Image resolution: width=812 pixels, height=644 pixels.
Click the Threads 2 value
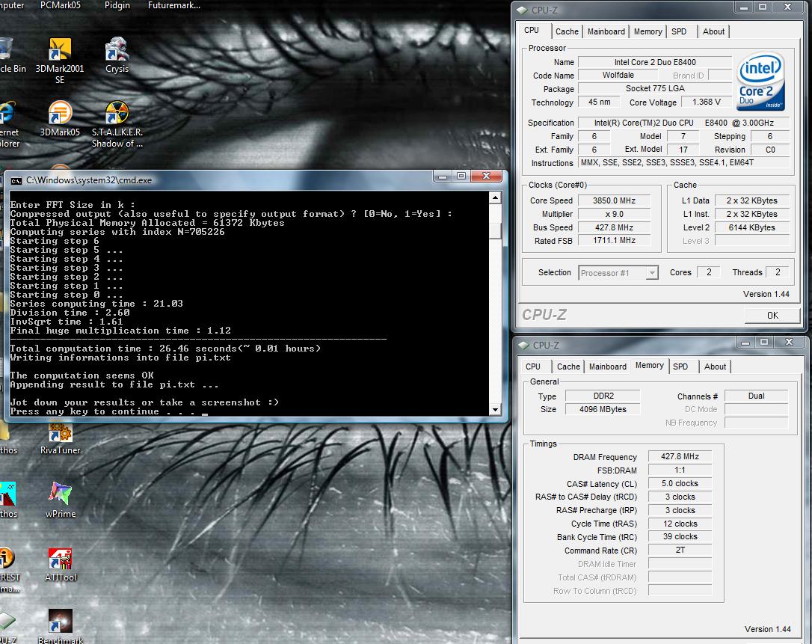coord(778,272)
